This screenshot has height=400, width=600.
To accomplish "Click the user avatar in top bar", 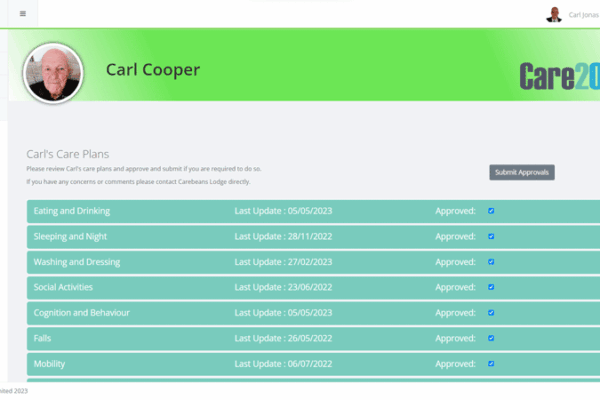I will (553, 14).
